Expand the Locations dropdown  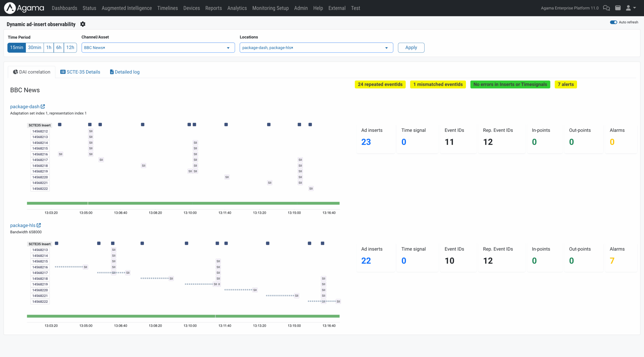pos(387,48)
